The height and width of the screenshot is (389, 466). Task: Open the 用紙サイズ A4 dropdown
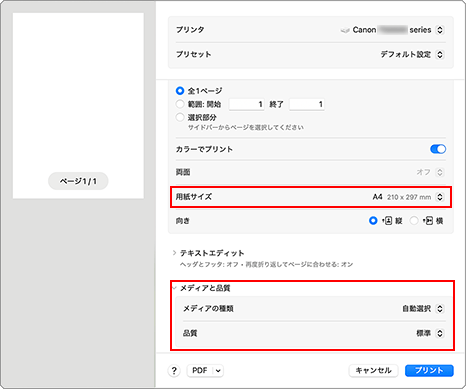pyautogui.click(x=440, y=197)
